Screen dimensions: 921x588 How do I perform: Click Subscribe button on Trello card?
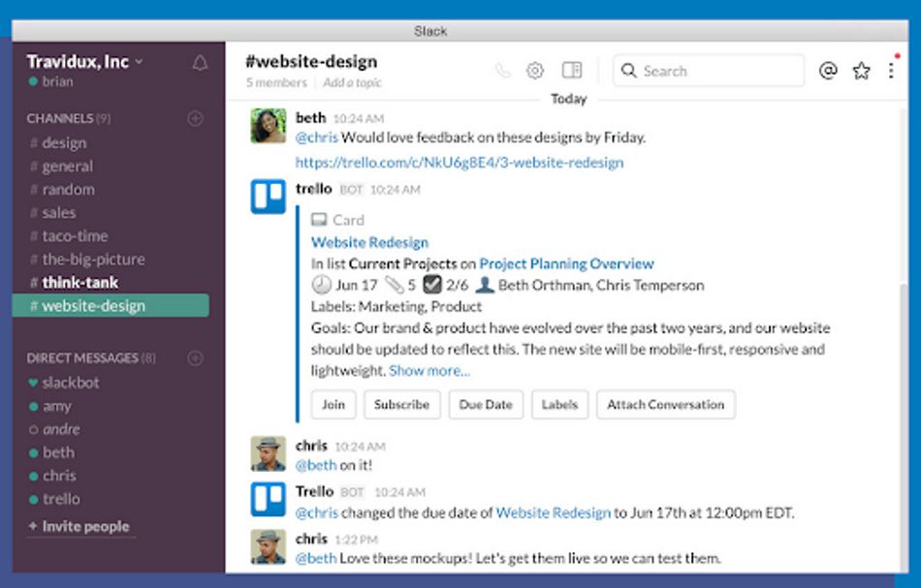pos(401,404)
